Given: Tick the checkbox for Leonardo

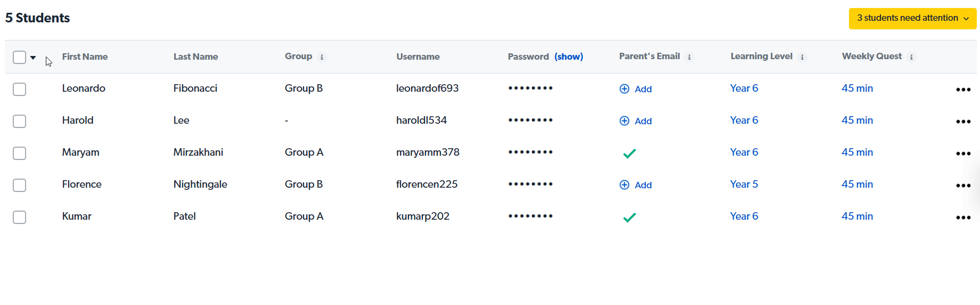Looking at the screenshot, I should (20, 89).
